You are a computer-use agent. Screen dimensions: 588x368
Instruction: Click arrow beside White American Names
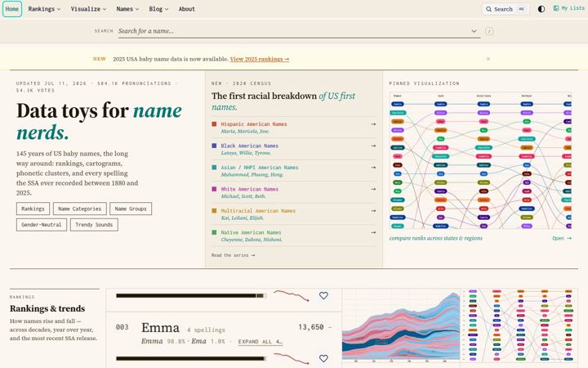[x=373, y=189]
